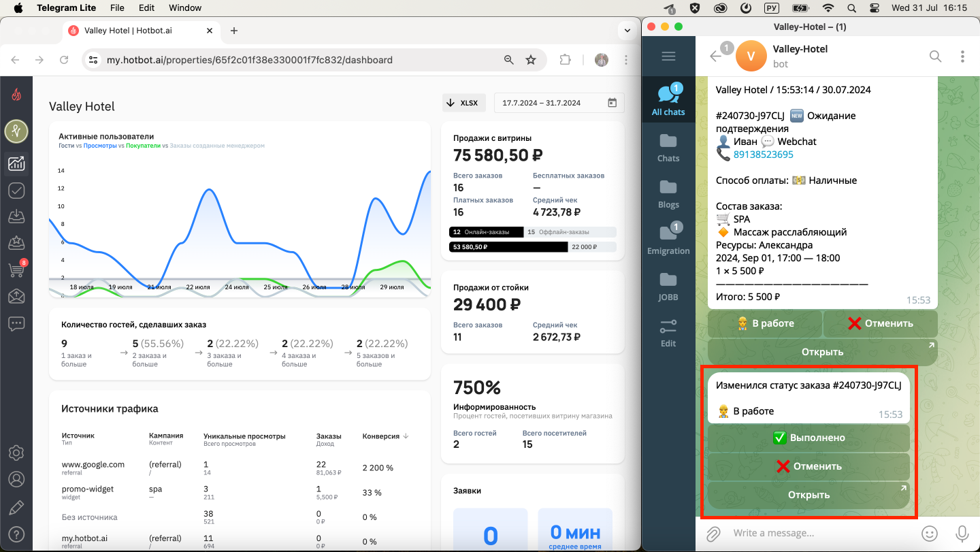Open the Edit menu in menu bar
This screenshot has width=980, height=552.
point(146,8)
